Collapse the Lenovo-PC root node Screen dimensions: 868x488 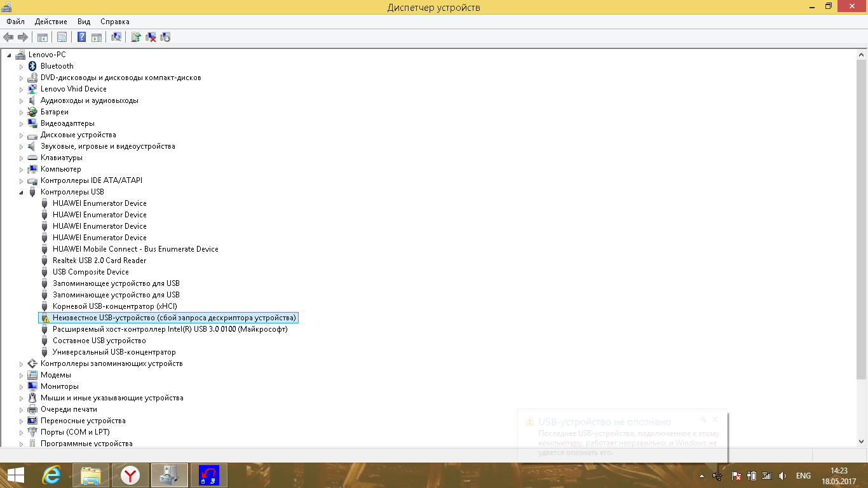(x=10, y=55)
